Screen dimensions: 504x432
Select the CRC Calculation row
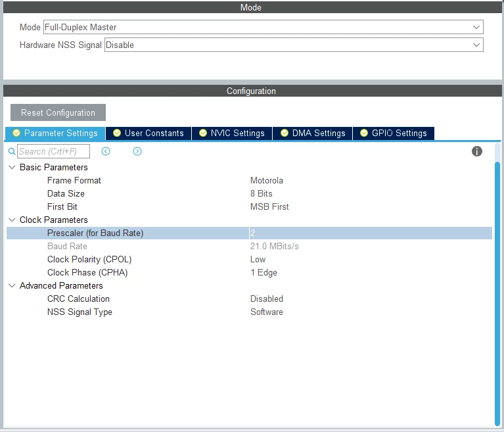[249, 299]
